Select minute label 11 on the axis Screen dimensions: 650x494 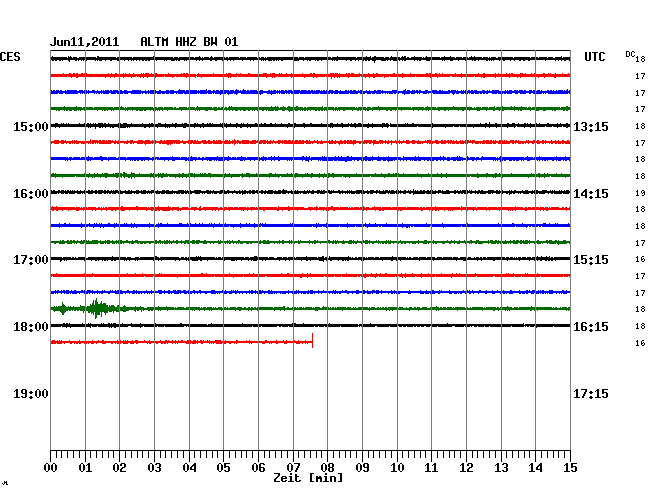pyautogui.click(x=431, y=468)
